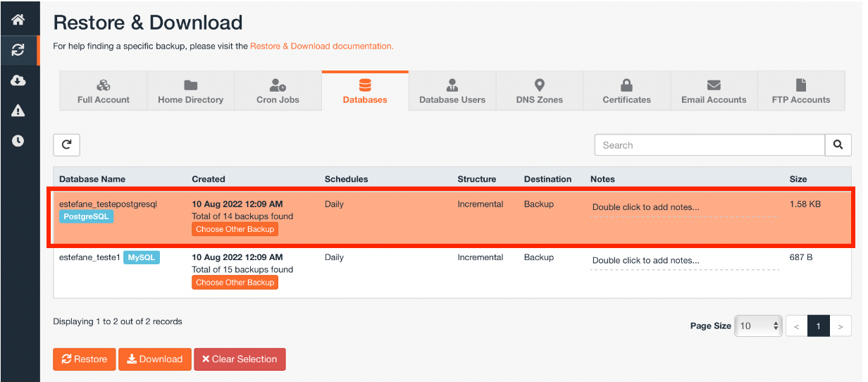Switch to the Home Directory tab
Viewport: 868px width, 382px height.
click(190, 91)
